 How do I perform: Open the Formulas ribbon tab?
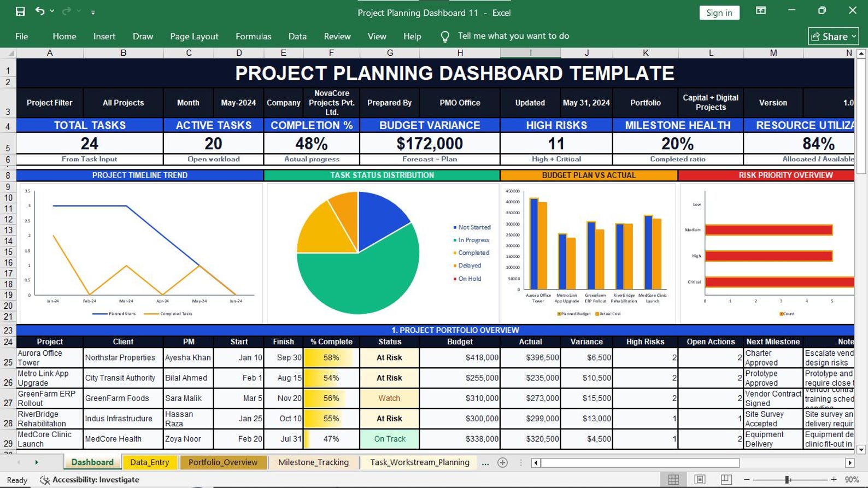click(x=253, y=36)
